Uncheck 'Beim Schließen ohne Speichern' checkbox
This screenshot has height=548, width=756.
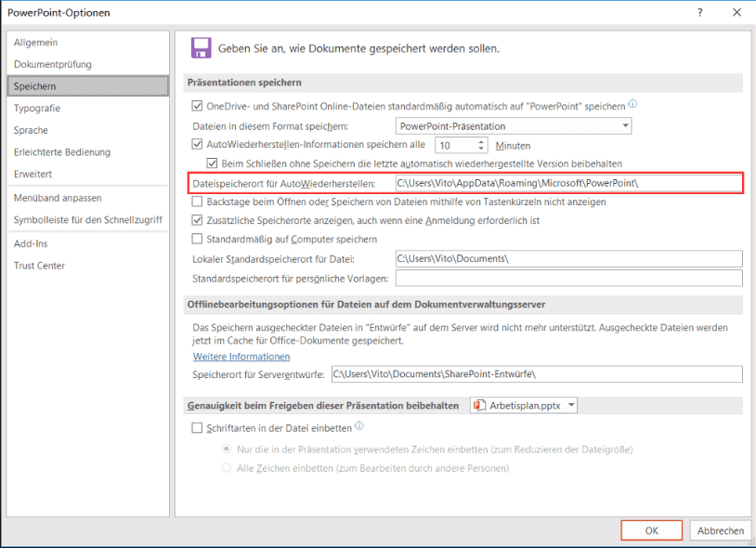click(212, 163)
